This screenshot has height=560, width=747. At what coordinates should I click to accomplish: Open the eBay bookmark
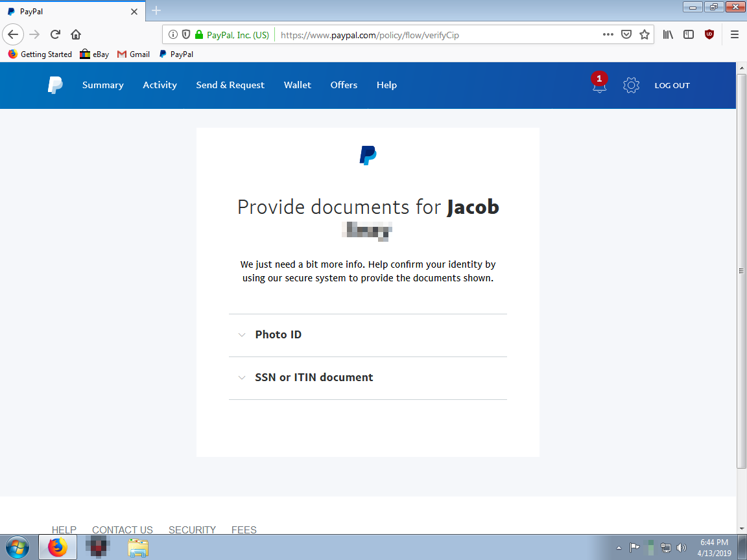[94, 54]
